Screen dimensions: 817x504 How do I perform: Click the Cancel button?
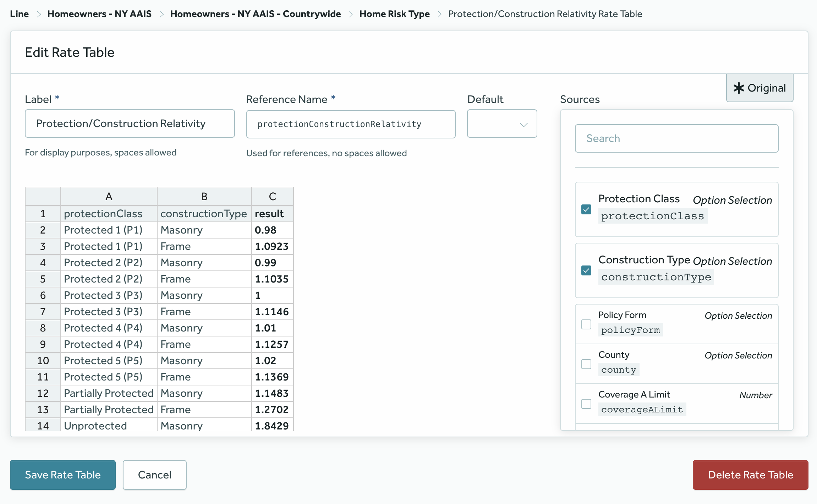pos(154,475)
